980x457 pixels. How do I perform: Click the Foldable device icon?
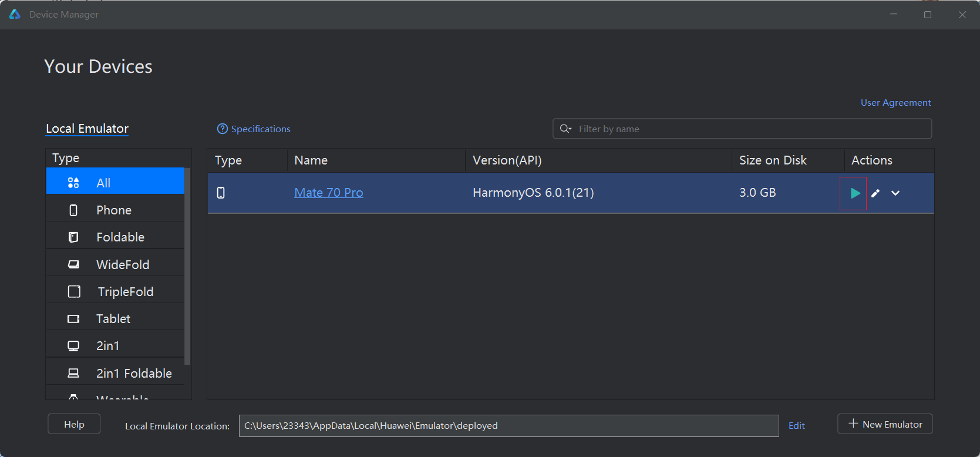73,237
